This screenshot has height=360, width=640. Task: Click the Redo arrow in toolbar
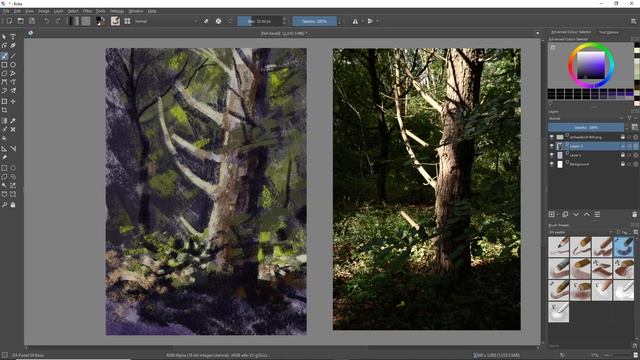pos(58,21)
